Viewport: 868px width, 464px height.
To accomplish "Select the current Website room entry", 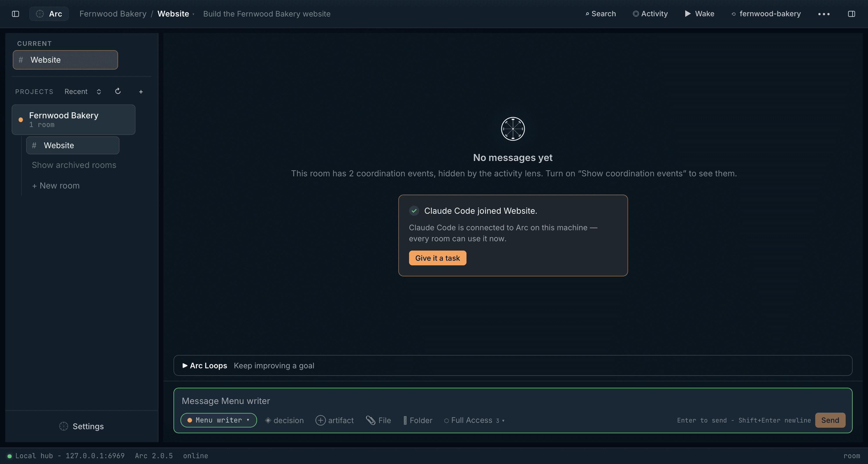I will tap(65, 60).
